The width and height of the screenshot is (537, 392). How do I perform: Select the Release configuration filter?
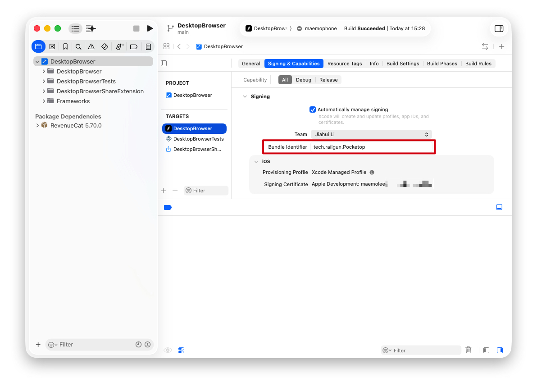[x=328, y=80]
